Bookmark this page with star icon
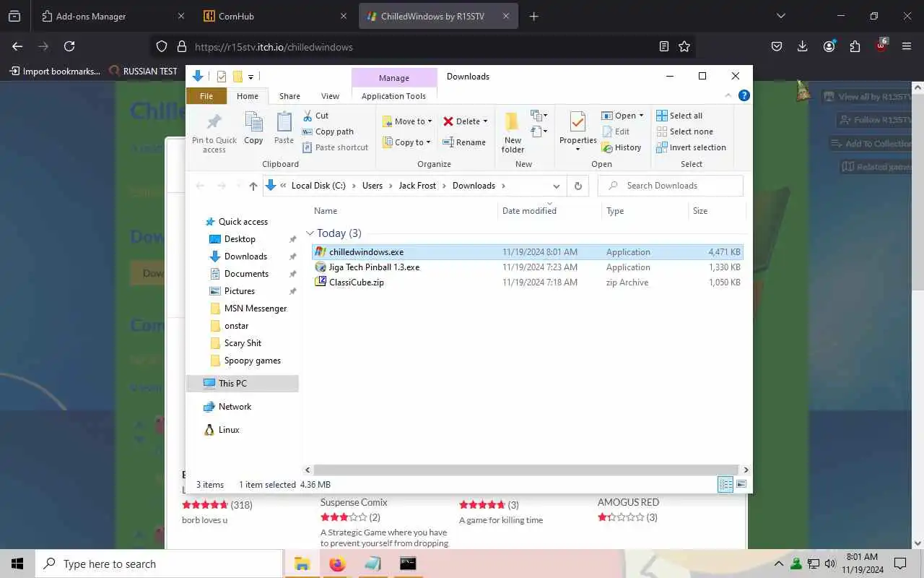 [x=684, y=46]
